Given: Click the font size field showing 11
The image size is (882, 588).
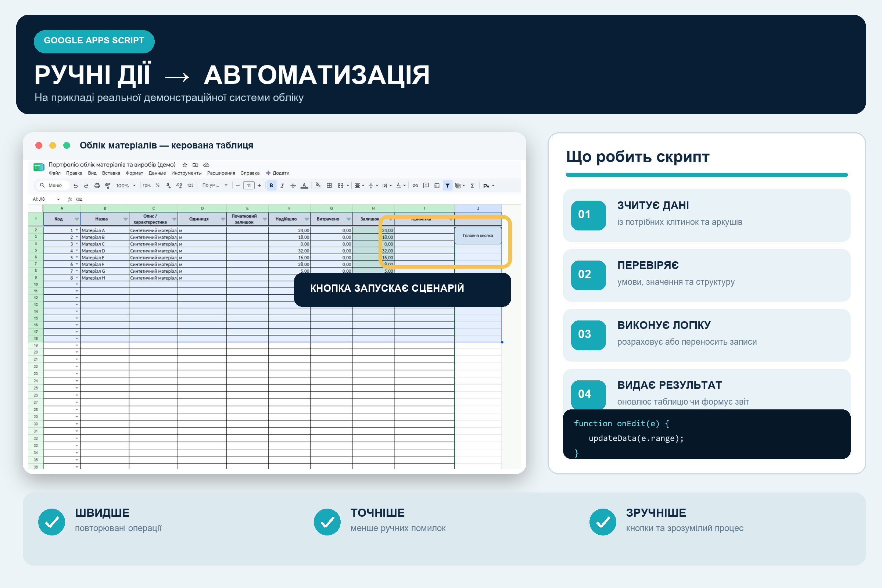Looking at the screenshot, I should coord(249,185).
